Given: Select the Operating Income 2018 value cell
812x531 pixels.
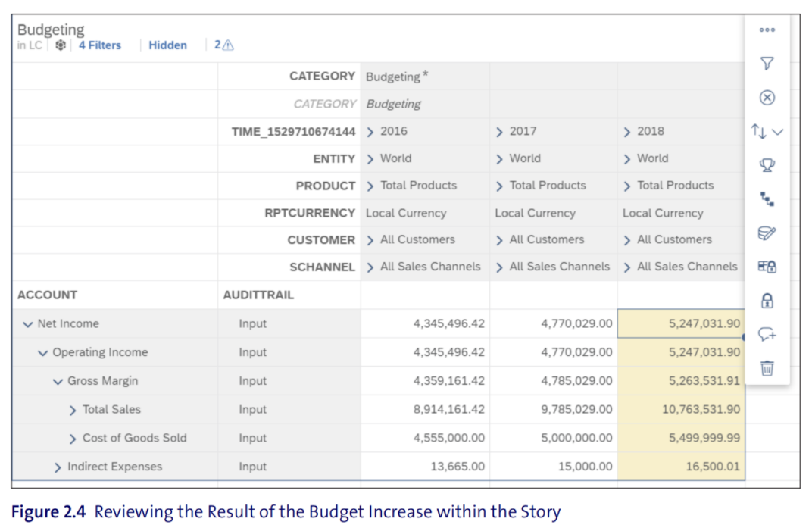Looking at the screenshot, I should pyautogui.click(x=681, y=352).
